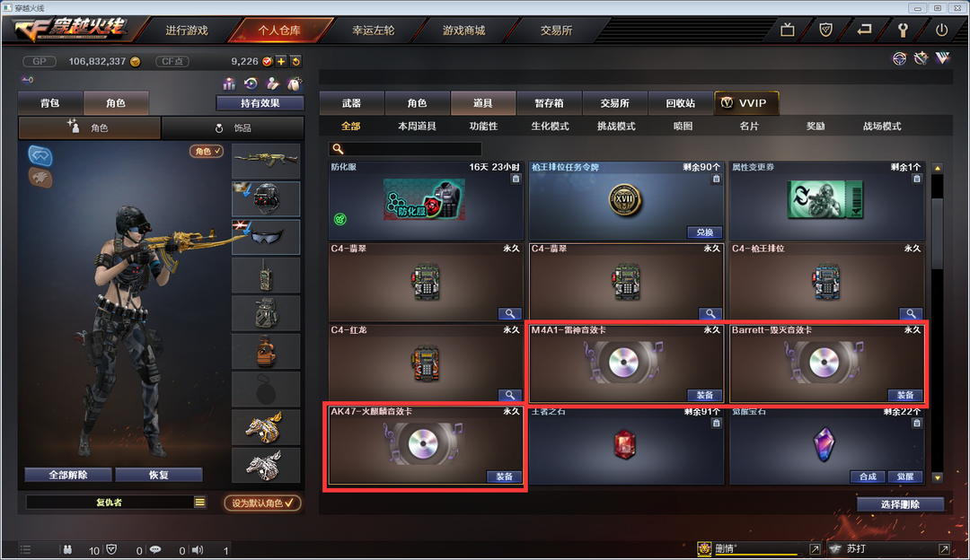Click the 选择删除 button
Image resolution: width=970 pixels, height=560 pixels.
[900, 504]
